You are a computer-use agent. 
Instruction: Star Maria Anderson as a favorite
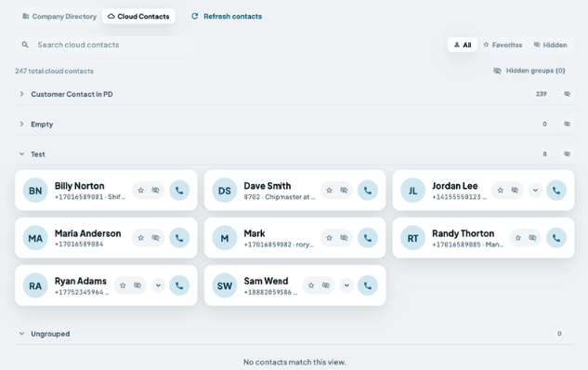pyautogui.click(x=140, y=238)
